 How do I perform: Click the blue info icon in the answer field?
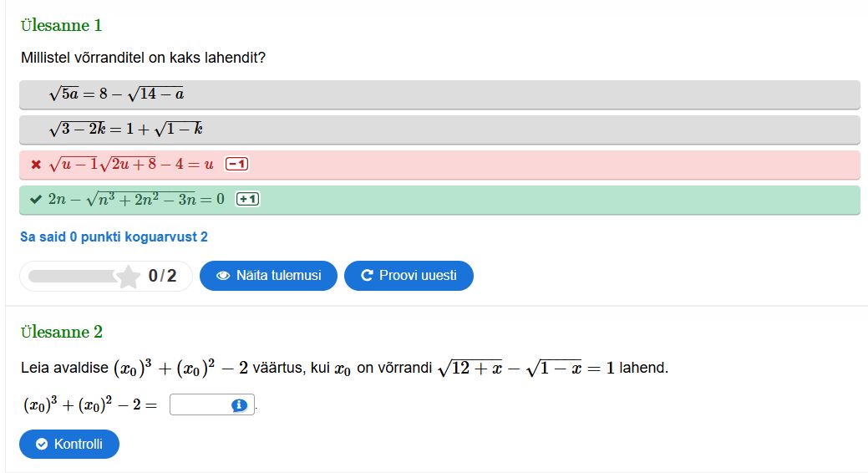pyautogui.click(x=240, y=405)
